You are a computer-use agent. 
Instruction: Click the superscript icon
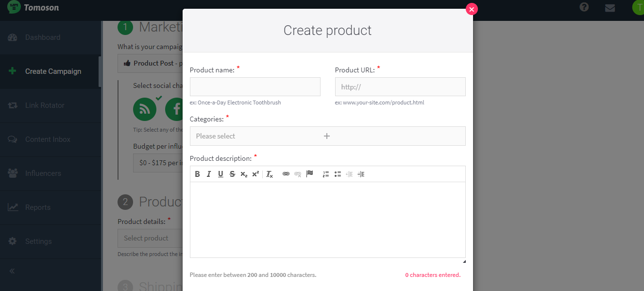point(255,174)
